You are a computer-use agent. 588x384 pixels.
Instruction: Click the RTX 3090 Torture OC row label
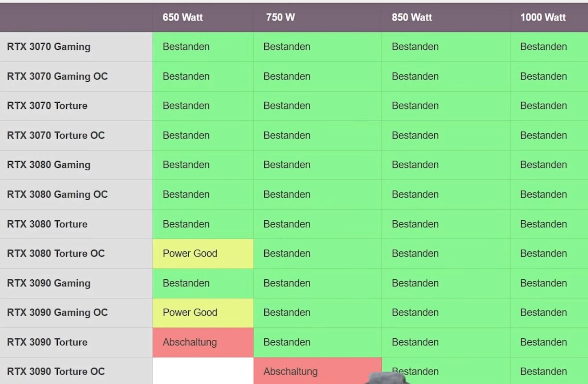[56, 371]
